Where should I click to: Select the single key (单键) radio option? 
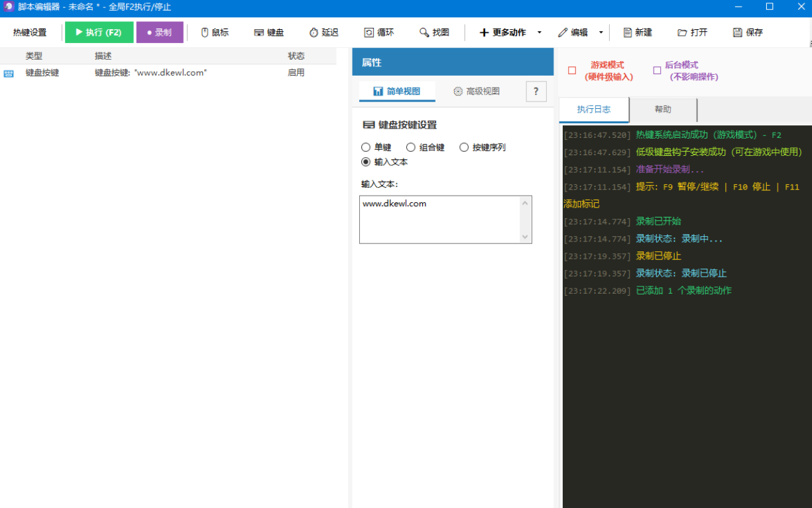coord(366,147)
